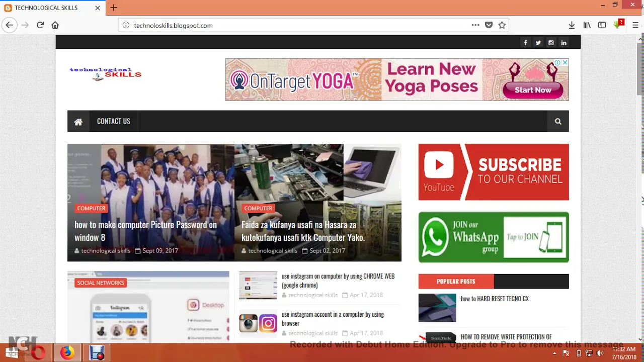Click COMPUTER tag on Faida za kufanya post
Viewport: 644px width, 362px height.
coord(258,208)
